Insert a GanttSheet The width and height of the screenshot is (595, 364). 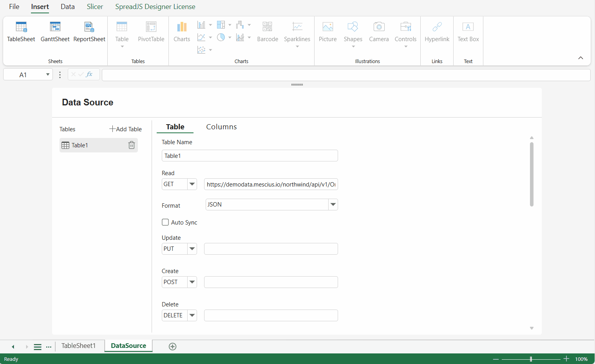(x=55, y=32)
